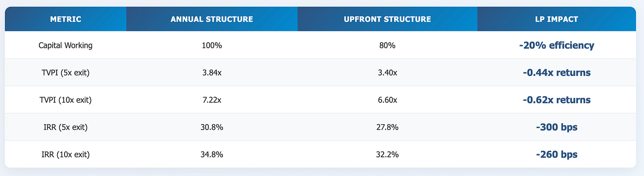The height and width of the screenshot is (176, 644).
Task: Click the 32.2% upfront IRR value
Action: (x=387, y=154)
